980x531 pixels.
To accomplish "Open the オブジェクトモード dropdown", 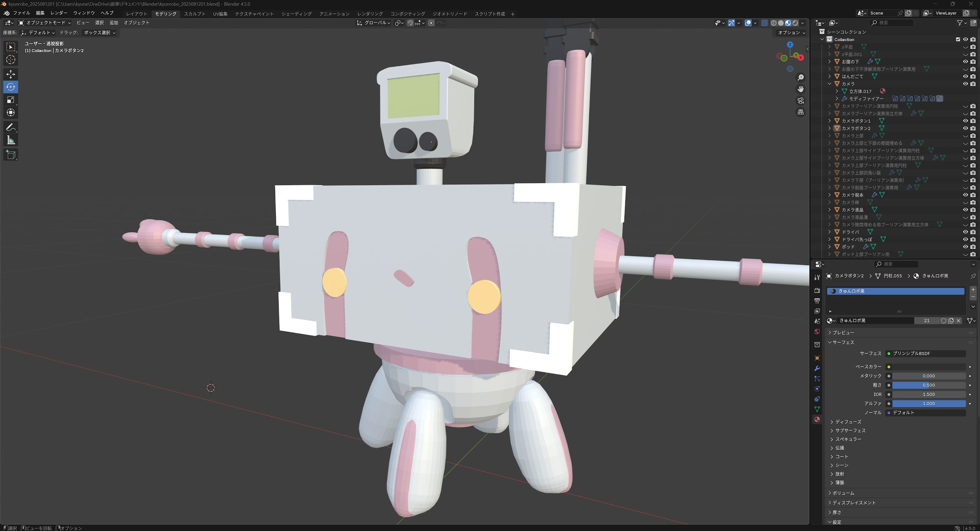I will pyautogui.click(x=45, y=23).
